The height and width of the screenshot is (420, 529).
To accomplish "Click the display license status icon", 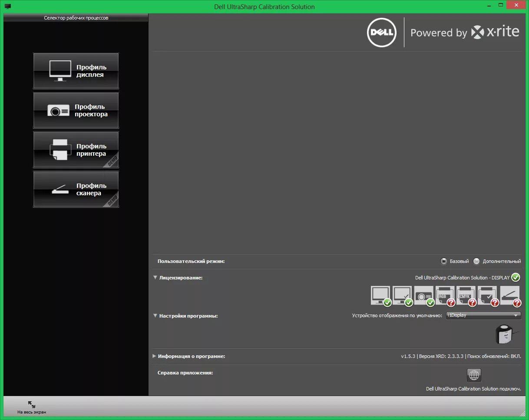I will point(380,295).
